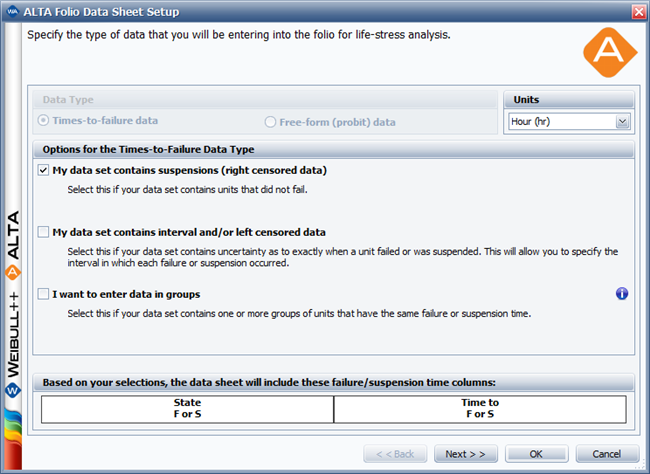Click the Cancel button
The height and width of the screenshot is (474, 650).
606,453
